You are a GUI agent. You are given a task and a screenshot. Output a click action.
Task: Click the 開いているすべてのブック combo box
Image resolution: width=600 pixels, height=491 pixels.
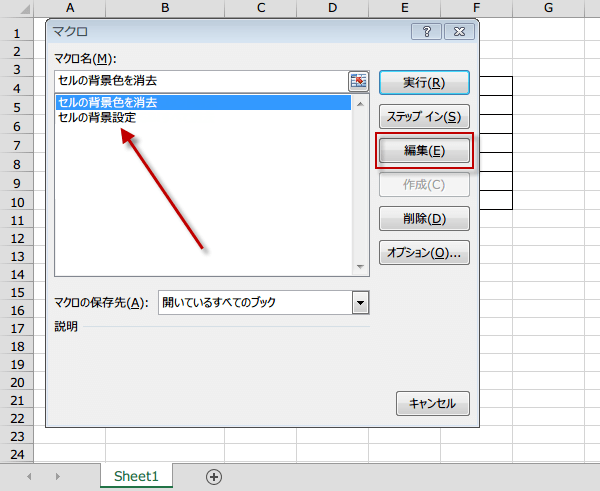coord(264,303)
